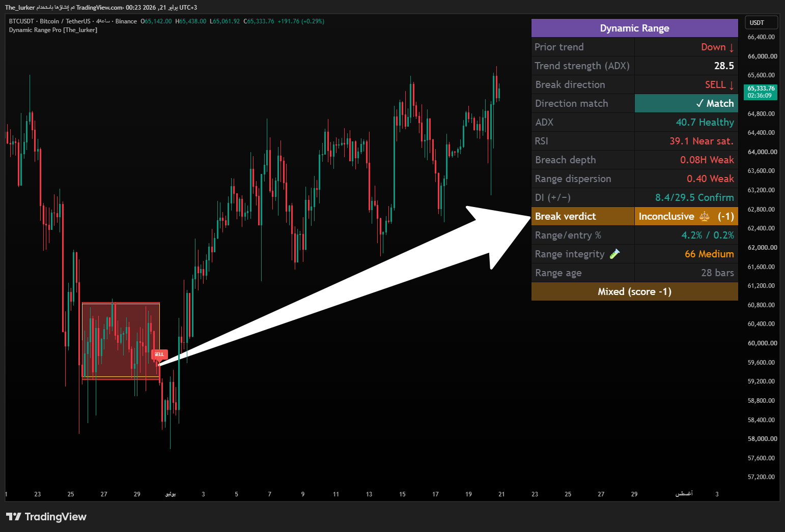Click the date label 15 on time axis
The height and width of the screenshot is (532, 785).
pos(402,494)
